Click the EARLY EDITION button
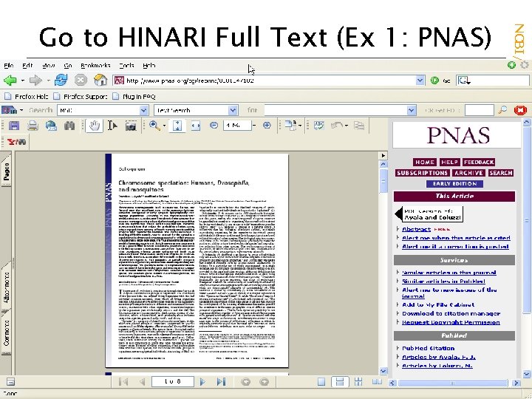The width and height of the screenshot is (532, 399). click(454, 184)
